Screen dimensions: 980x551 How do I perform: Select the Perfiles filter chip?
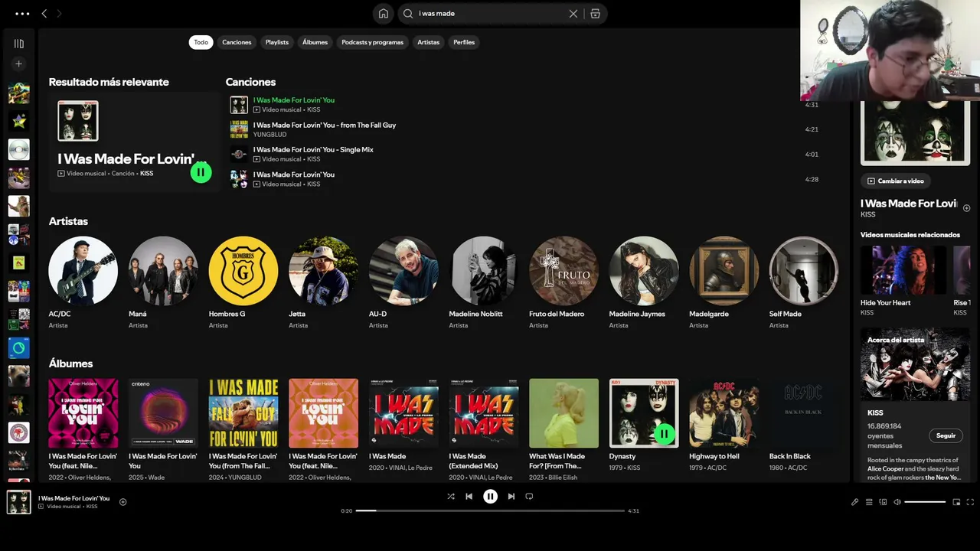(x=464, y=42)
